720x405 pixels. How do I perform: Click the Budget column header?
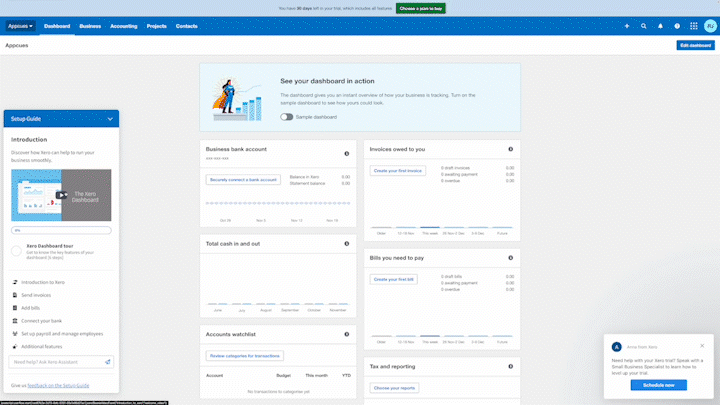coord(283,376)
